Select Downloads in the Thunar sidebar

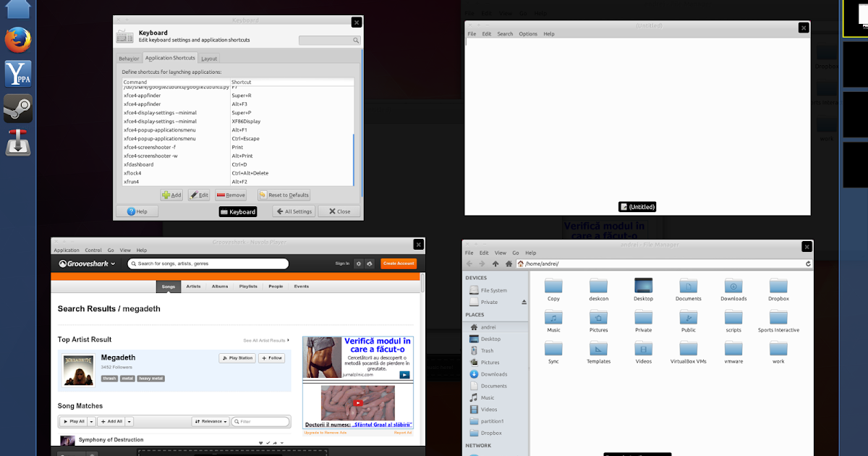492,373
